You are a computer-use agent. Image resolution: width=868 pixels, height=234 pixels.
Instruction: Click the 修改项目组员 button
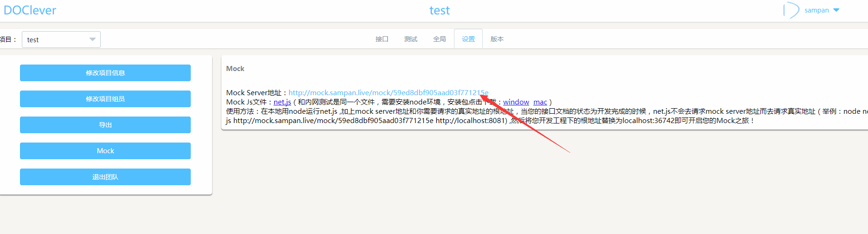click(105, 99)
